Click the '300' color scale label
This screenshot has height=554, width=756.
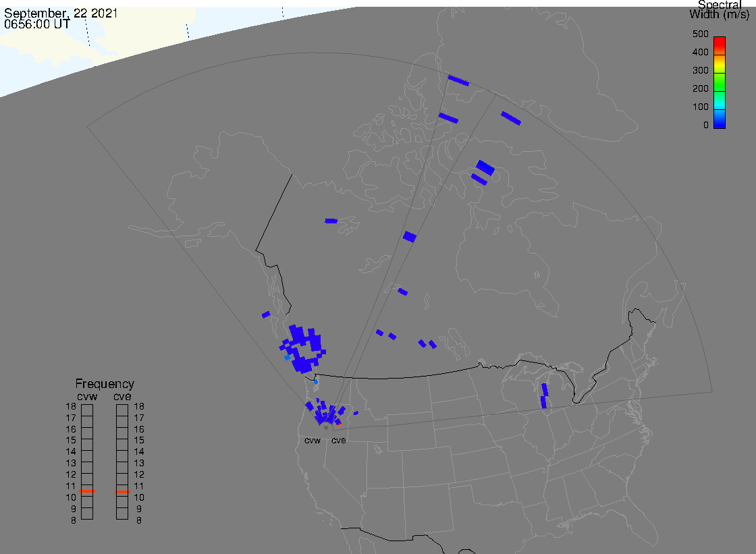coord(700,70)
